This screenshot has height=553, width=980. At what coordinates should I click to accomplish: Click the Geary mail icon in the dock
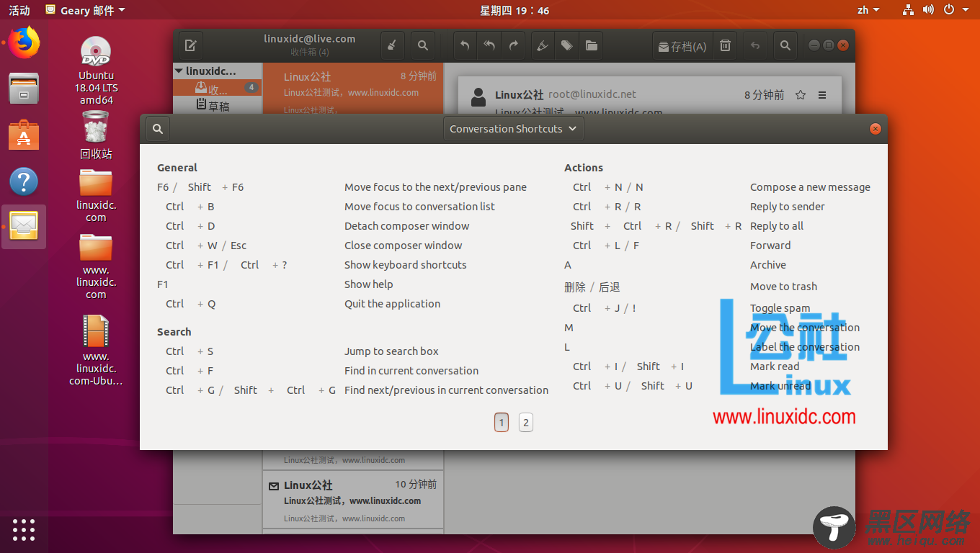[x=24, y=227]
